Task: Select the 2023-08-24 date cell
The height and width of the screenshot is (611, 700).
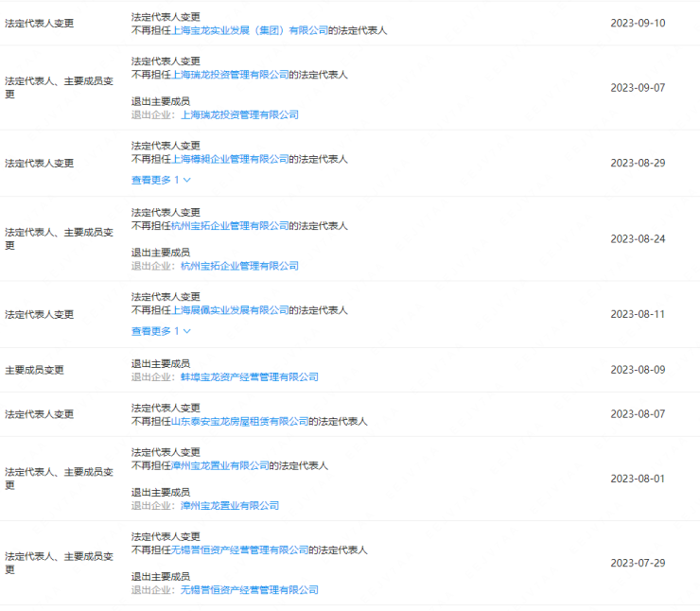Action: (x=638, y=239)
